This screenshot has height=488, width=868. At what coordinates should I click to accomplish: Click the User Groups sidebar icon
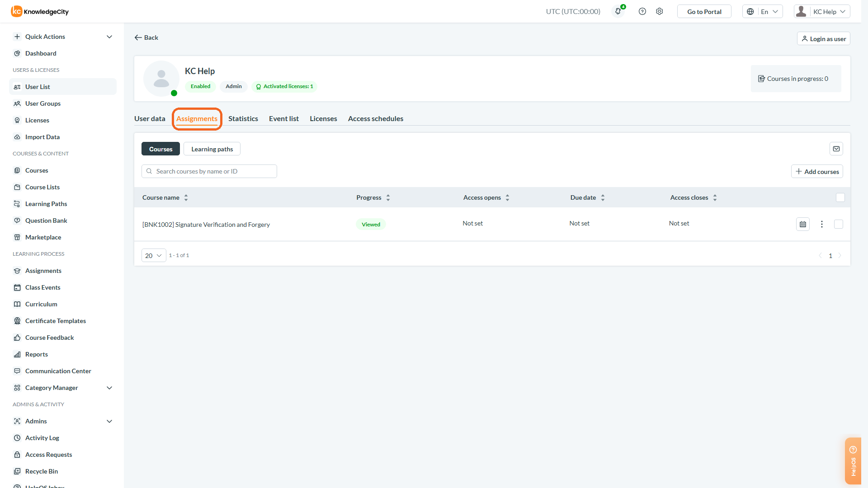17,103
